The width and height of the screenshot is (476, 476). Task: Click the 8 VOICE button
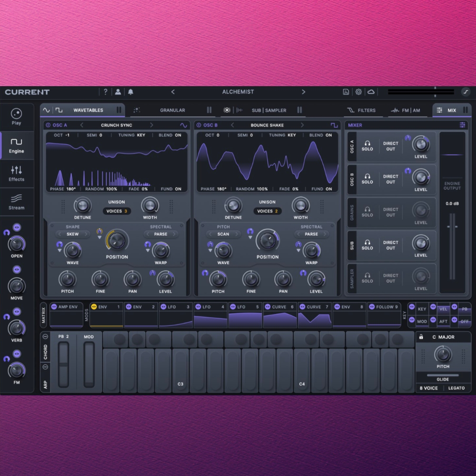(x=429, y=388)
